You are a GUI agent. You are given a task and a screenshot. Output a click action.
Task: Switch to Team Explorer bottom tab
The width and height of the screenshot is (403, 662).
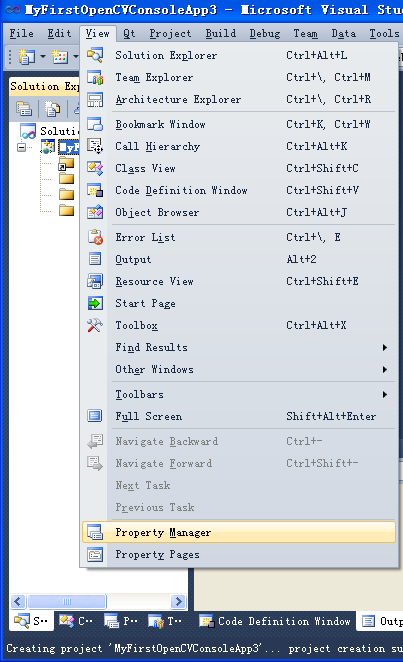pos(165,621)
